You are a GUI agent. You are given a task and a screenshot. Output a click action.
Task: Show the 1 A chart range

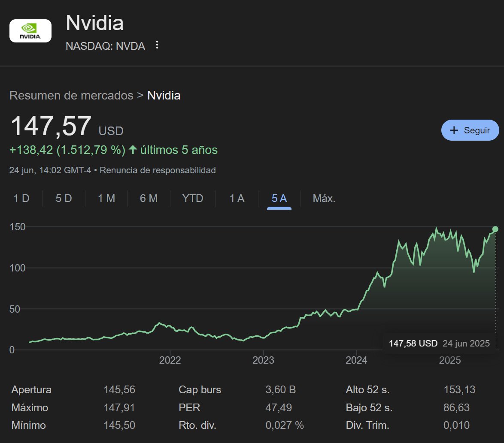237,199
